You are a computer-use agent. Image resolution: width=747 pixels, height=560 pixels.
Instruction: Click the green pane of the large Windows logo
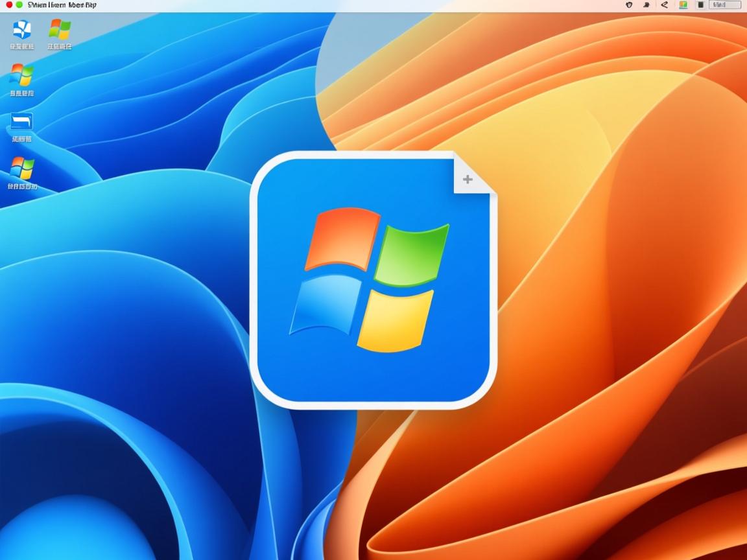pos(411,255)
